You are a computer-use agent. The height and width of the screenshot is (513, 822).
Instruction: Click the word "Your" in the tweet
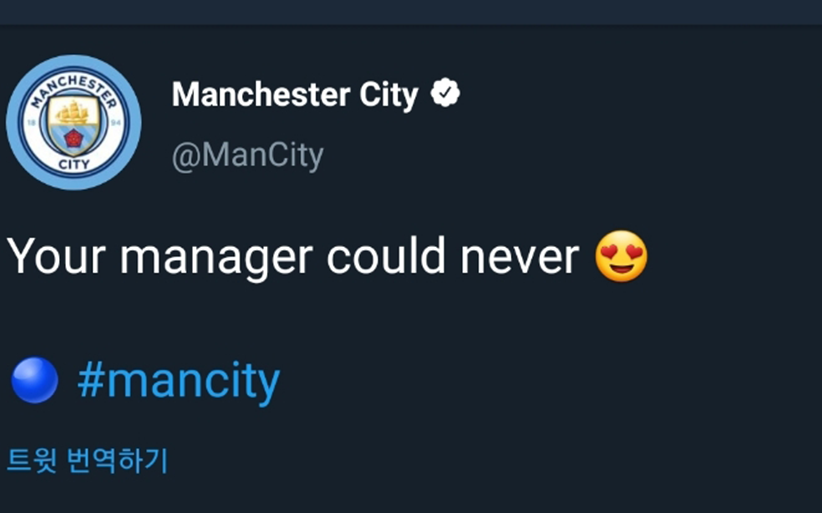56,256
